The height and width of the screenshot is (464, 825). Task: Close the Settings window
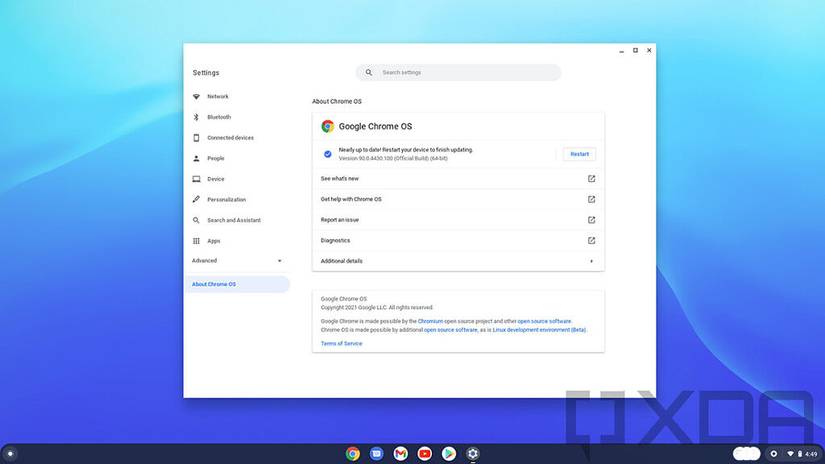click(x=649, y=51)
